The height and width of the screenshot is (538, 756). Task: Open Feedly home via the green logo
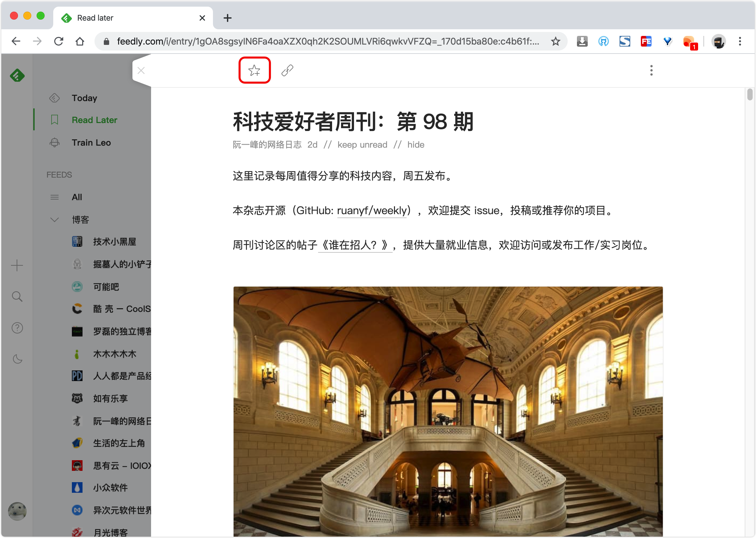(17, 75)
